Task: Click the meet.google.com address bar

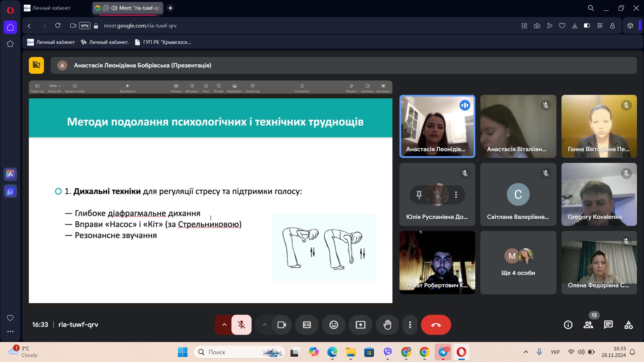Action: [x=140, y=26]
